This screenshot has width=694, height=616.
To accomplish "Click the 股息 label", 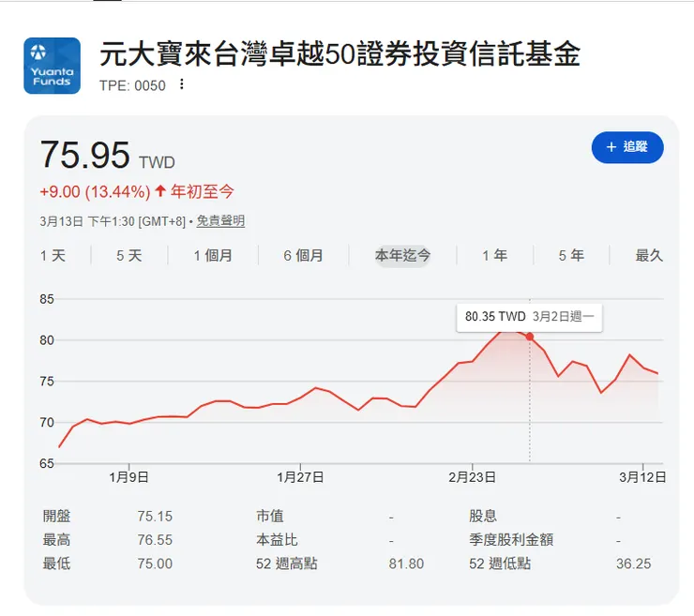I will click(483, 516).
